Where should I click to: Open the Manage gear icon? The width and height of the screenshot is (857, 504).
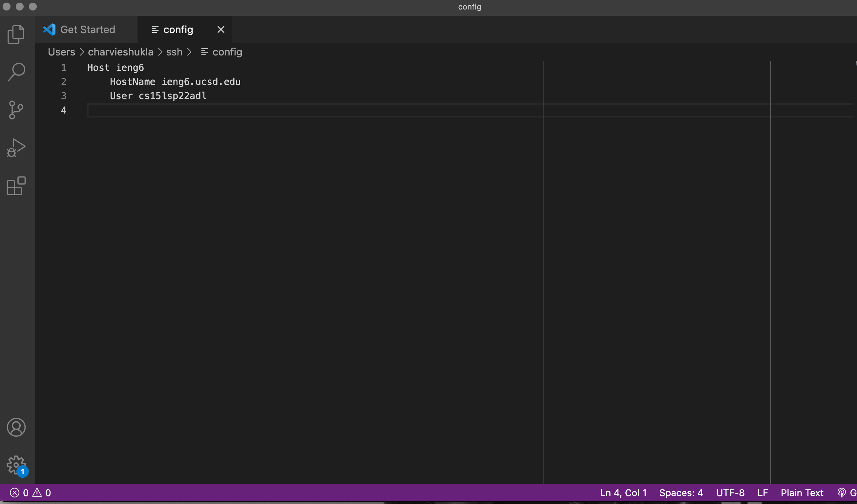click(16, 465)
